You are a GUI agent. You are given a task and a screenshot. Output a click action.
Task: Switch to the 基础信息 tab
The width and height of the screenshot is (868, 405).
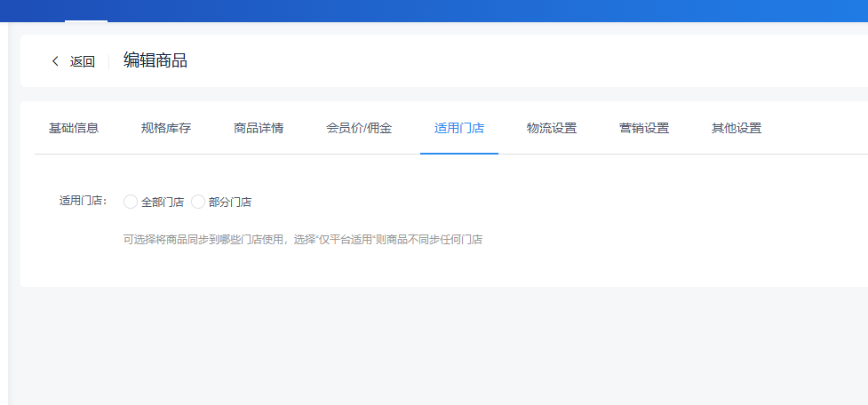coord(74,128)
